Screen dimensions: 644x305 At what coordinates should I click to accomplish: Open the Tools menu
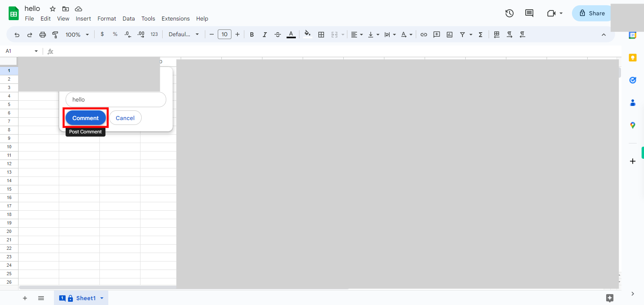click(x=148, y=19)
